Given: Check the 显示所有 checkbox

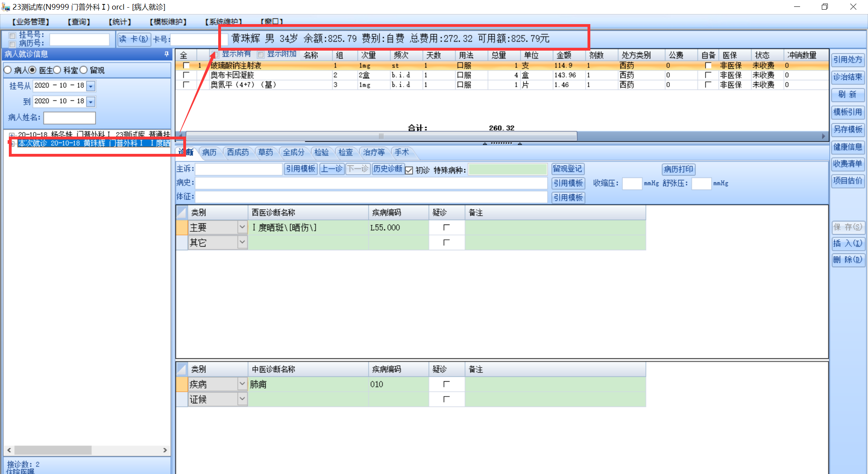Looking at the screenshot, I should click(x=216, y=54).
